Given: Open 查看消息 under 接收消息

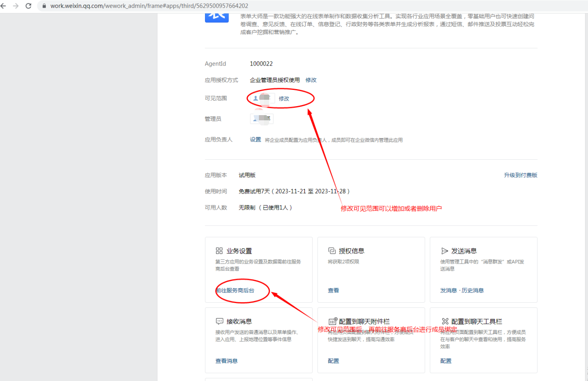Looking at the screenshot, I should point(226,361).
